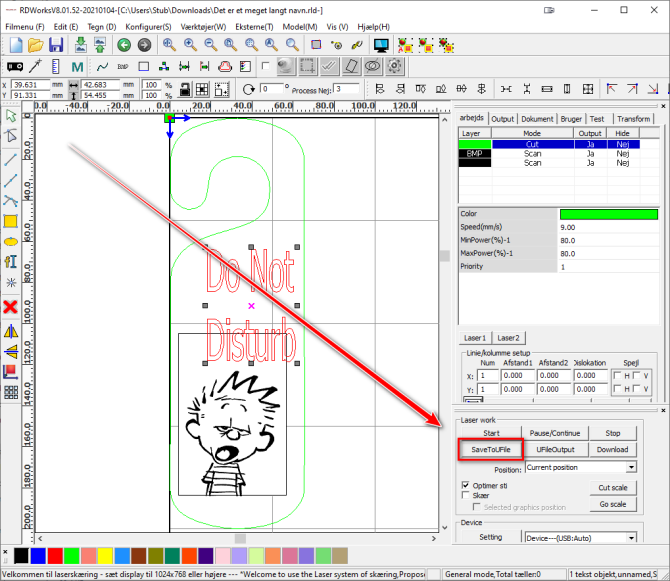Click the green M icon in toolbar
Screen dimensions: 670x581
click(x=77, y=67)
